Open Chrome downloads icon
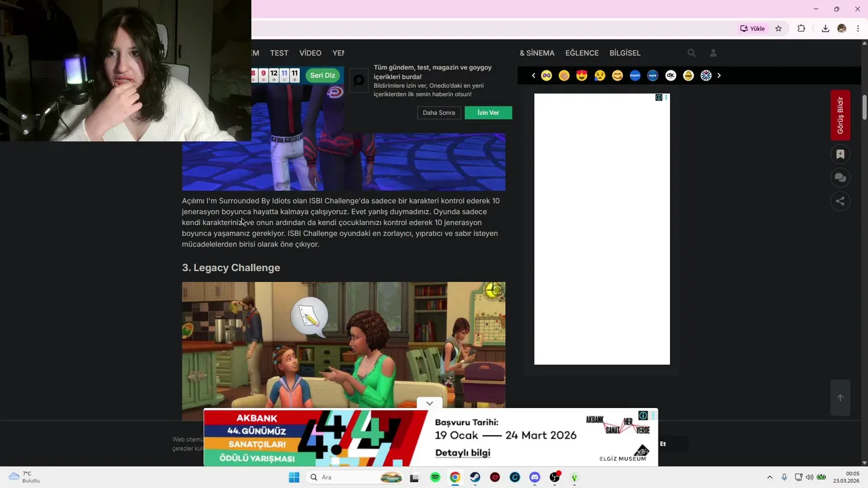 click(825, 28)
